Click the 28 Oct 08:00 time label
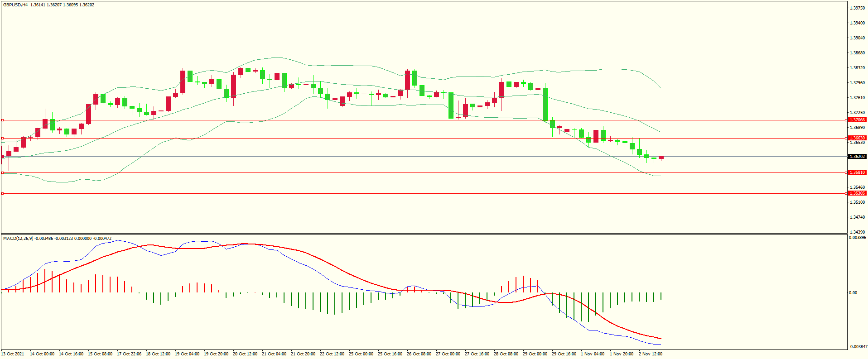Image resolution: width=868 pixels, height=359 pixels. click(506, 354)
